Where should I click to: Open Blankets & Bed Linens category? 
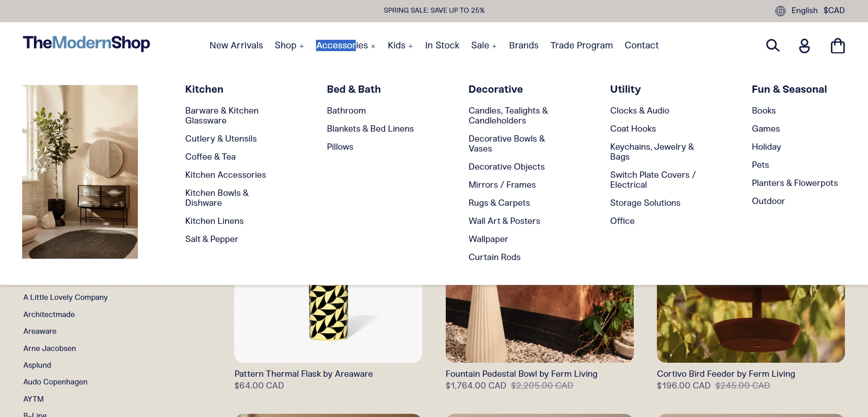(370, 129)
